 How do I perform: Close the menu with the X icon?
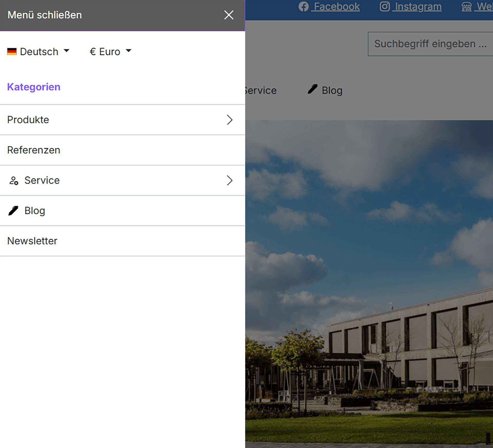coord(229,15)
